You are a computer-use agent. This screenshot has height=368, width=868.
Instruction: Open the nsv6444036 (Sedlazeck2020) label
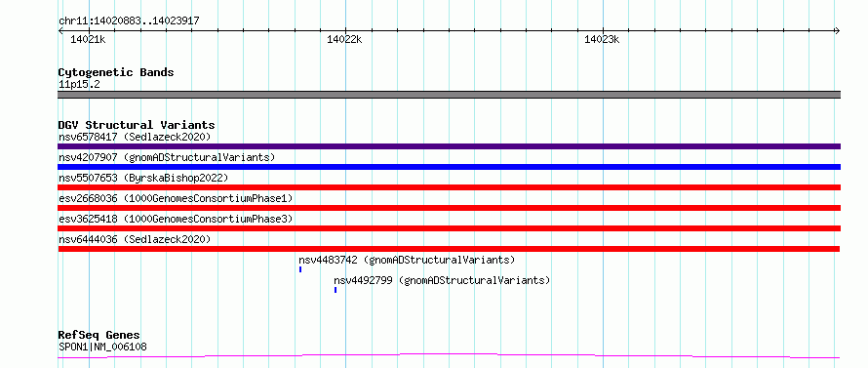[x=135, y=239]
